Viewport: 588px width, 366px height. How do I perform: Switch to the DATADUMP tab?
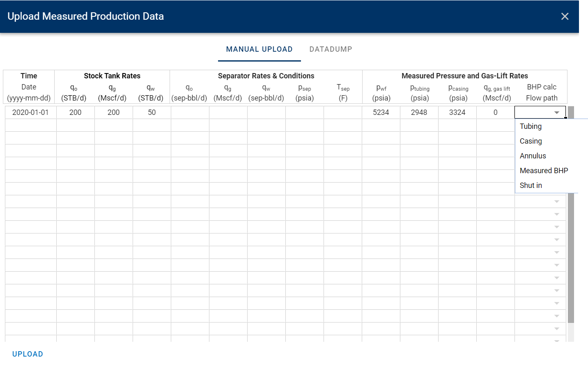[331, 49]
